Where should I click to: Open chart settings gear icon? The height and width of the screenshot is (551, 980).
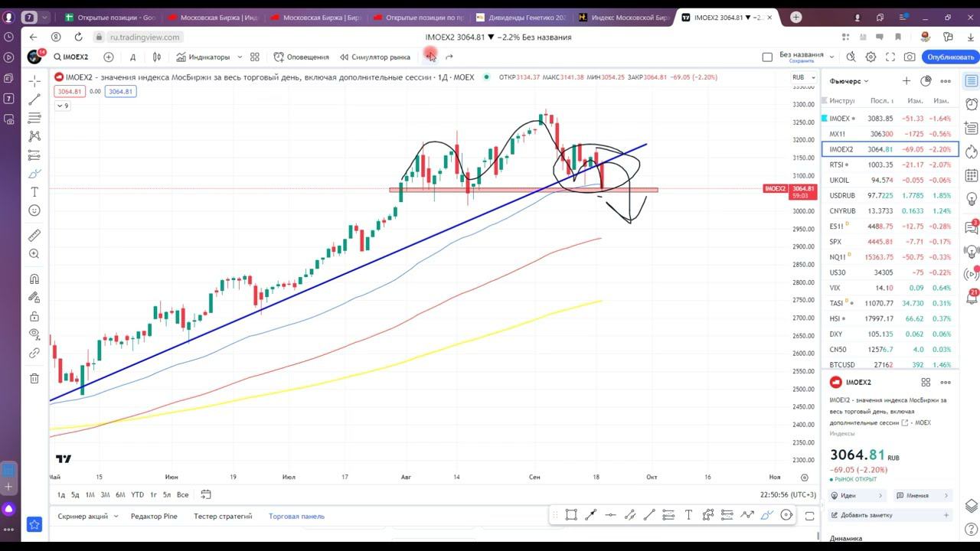click(x=871, y=57)
